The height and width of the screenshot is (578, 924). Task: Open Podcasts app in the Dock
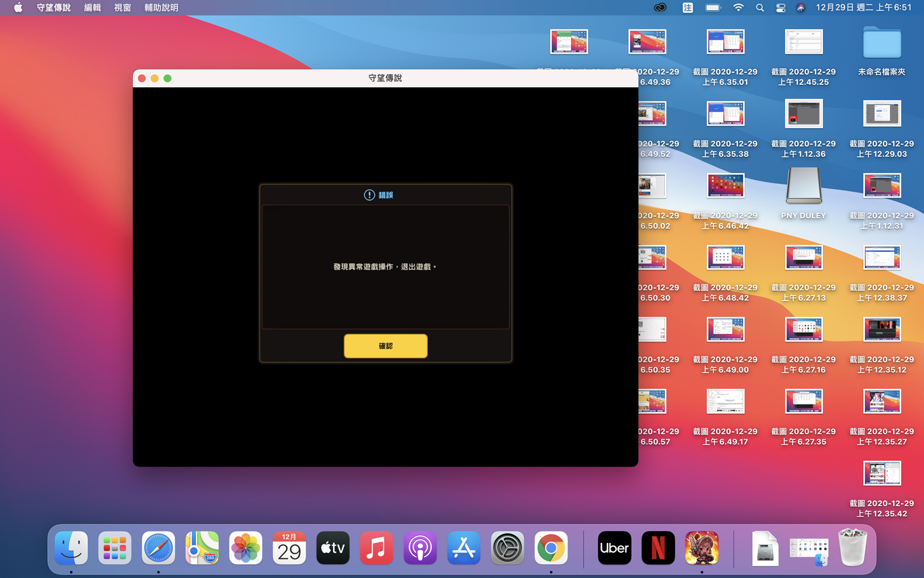(420, 548)
